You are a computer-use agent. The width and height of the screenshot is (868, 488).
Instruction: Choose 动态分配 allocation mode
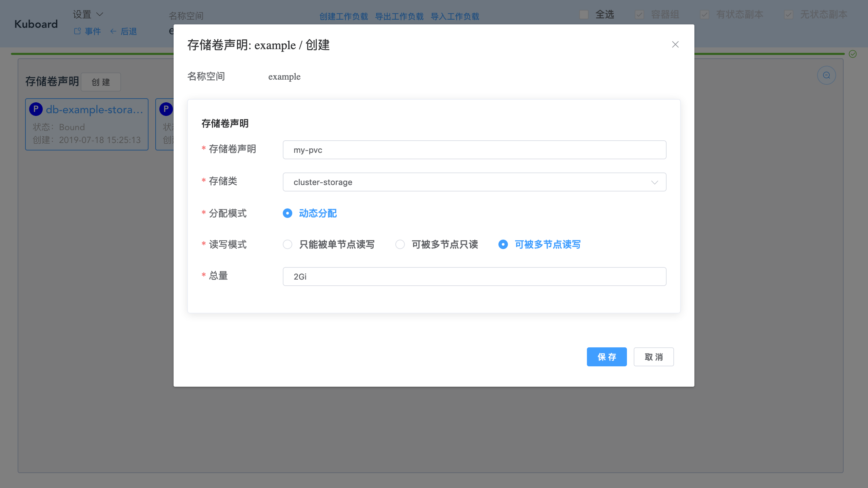click(288, 213)
